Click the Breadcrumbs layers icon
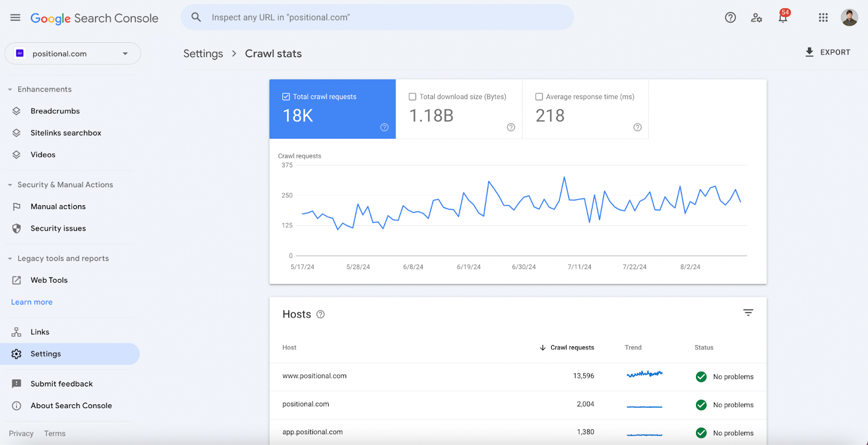The width and height of the screenshot is (868, 445). click(16, 111)
